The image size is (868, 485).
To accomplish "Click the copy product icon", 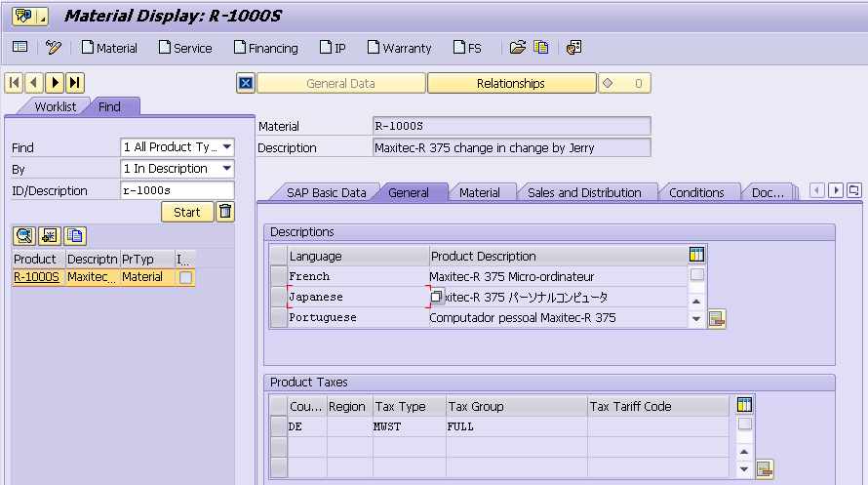I will pyautogui.click(x=541, y=47).
